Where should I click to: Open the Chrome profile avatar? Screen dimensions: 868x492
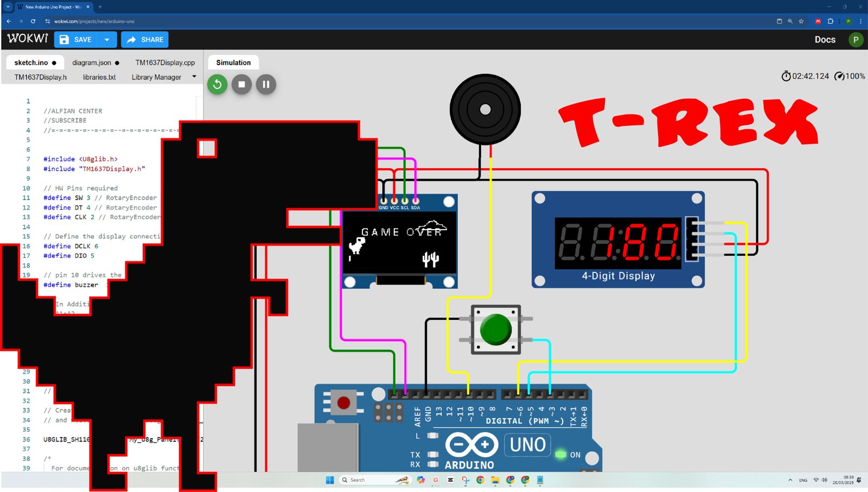click(848, 21)
